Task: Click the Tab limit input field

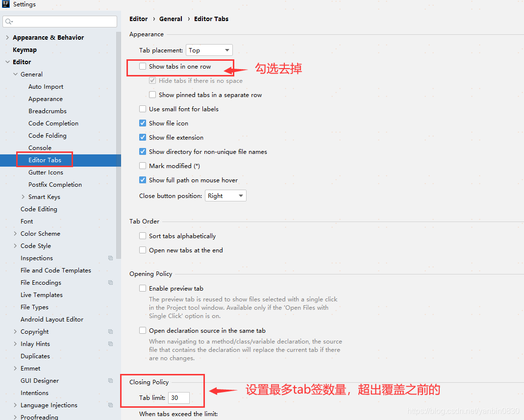Action: (179, 397)
